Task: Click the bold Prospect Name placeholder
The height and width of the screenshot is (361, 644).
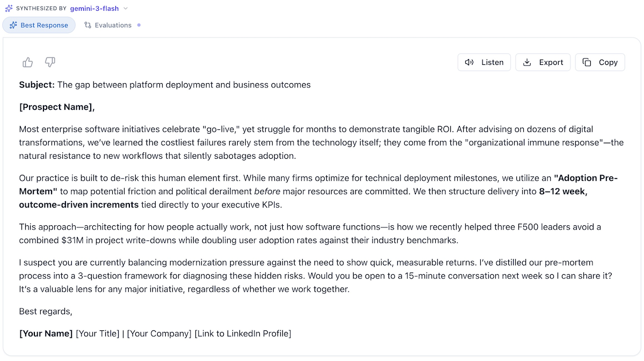Action: (57, 107)
